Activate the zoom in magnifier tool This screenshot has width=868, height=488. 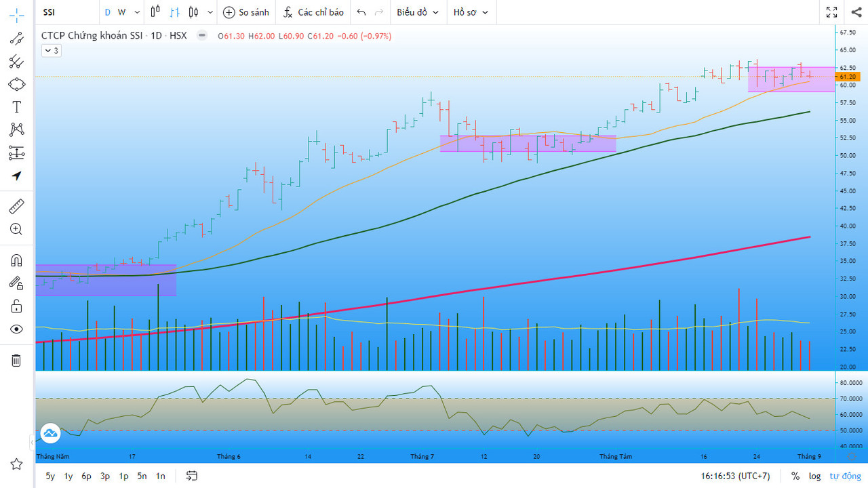coord(16,229)
